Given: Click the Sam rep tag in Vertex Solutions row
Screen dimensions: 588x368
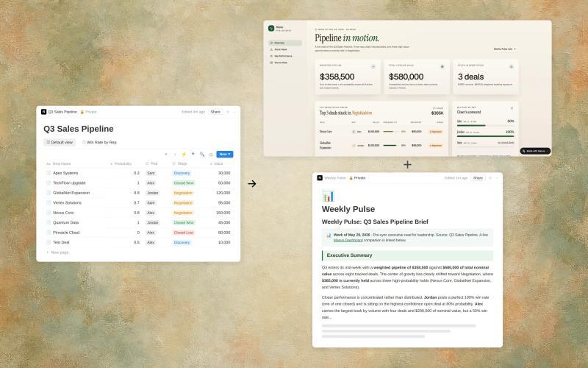Looking at the screenshot, I should 151,203.
